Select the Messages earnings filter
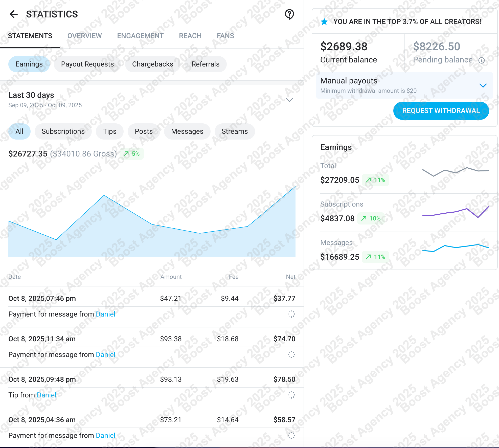 tap(187, 131)
